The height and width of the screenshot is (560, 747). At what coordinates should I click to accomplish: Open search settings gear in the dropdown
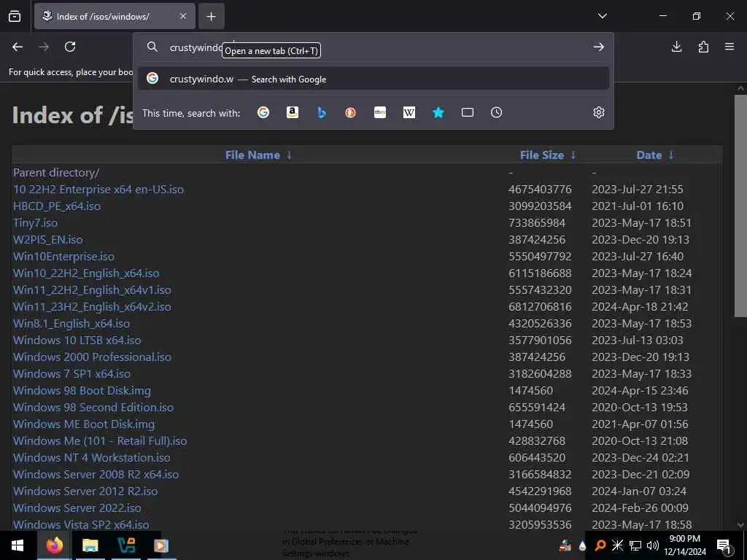599,112
